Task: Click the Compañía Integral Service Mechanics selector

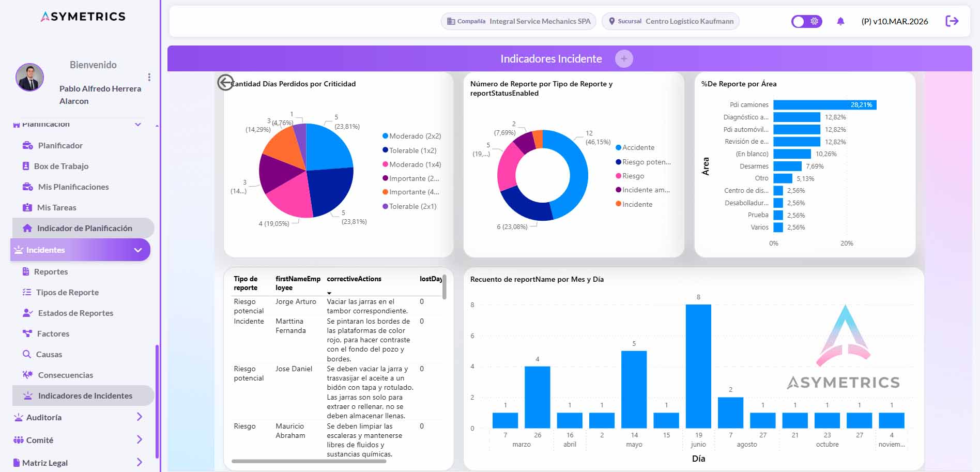Action: [x=518, y=21]
